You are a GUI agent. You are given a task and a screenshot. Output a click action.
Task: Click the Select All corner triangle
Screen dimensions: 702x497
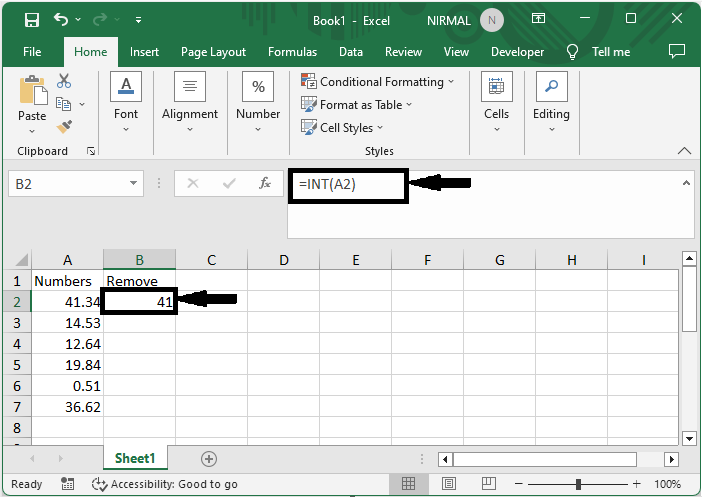pyautogui.click(x=21, y=260)
